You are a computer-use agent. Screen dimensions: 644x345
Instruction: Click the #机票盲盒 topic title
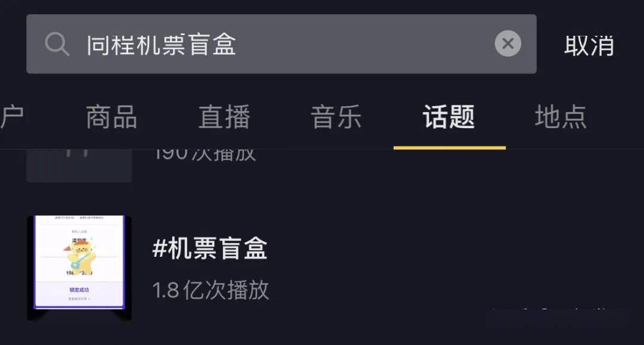coord(210,249)
